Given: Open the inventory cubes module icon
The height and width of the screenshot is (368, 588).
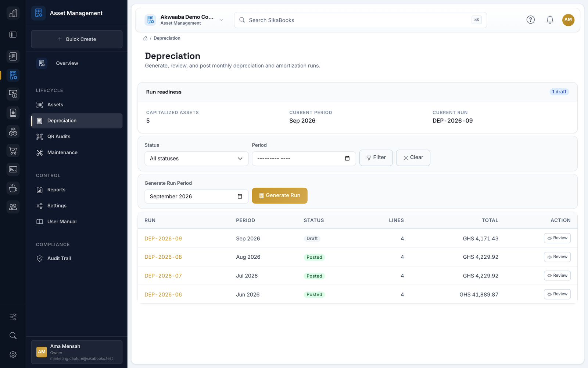Looking at the screenshot, I should click(13, 132).
